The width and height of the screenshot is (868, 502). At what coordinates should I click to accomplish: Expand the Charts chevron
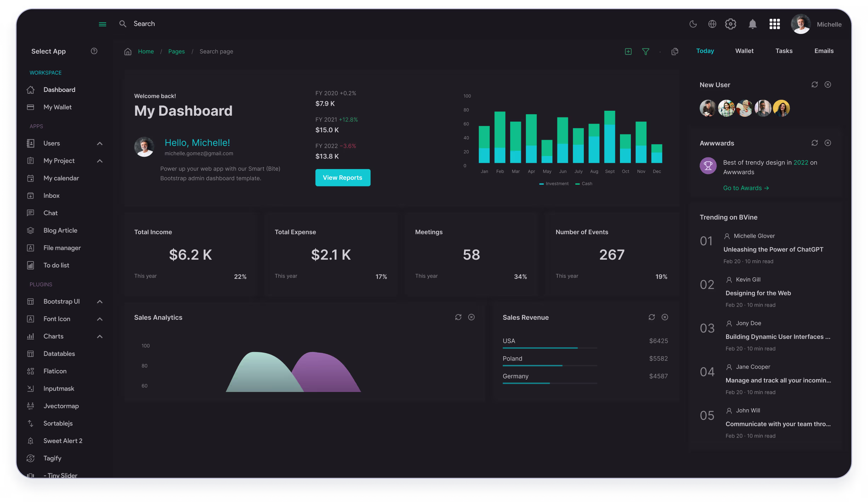pos(100,336)
